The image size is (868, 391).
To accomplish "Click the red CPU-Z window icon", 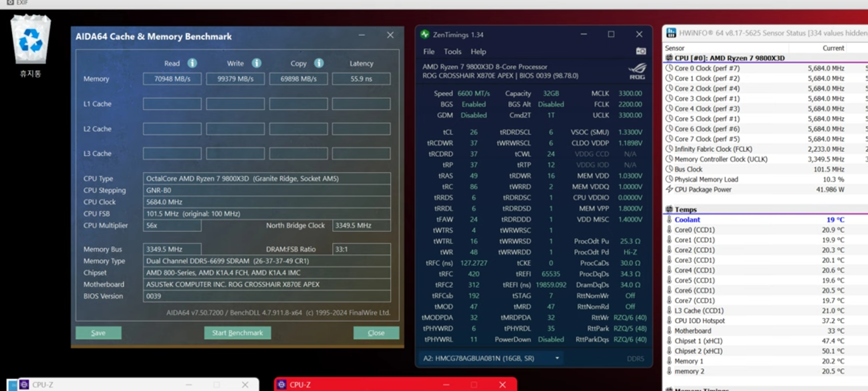I will (282, 384).
